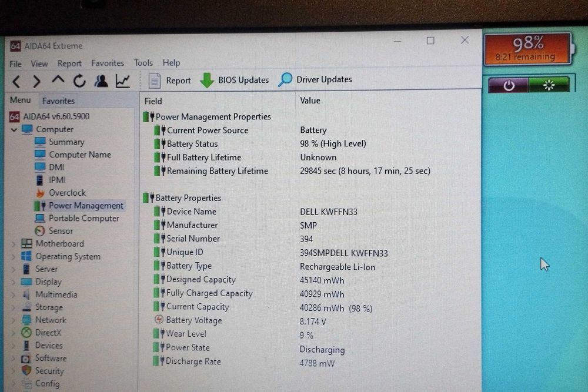Go forward with the right arrow toolbar icon
The height and width of the screenshot is (392, 588).
coord(36,81)
